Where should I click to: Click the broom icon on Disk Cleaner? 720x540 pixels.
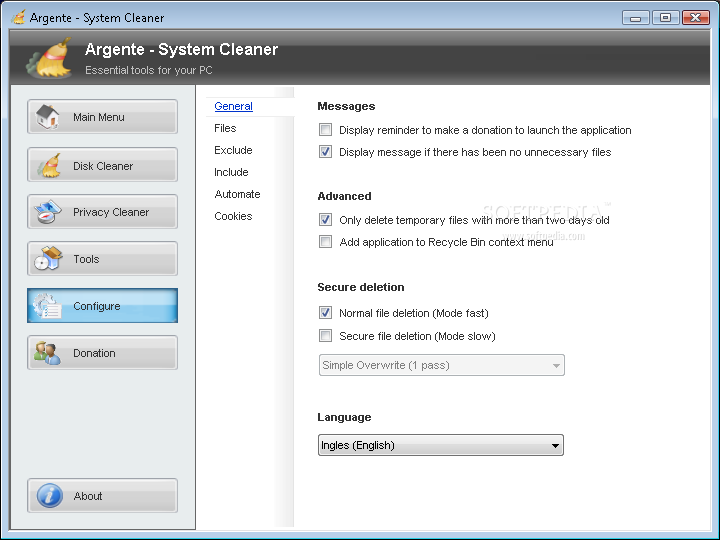(49, 165)
